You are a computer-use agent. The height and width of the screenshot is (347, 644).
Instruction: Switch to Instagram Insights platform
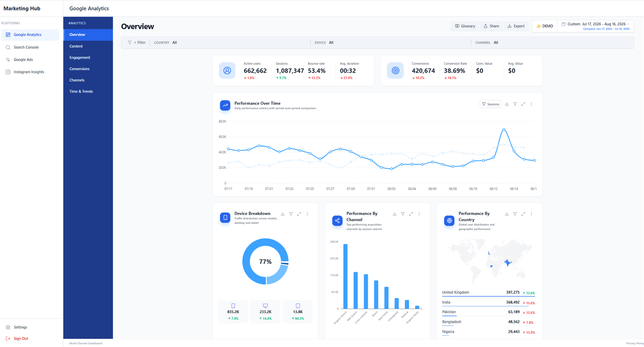coord(30,72)
